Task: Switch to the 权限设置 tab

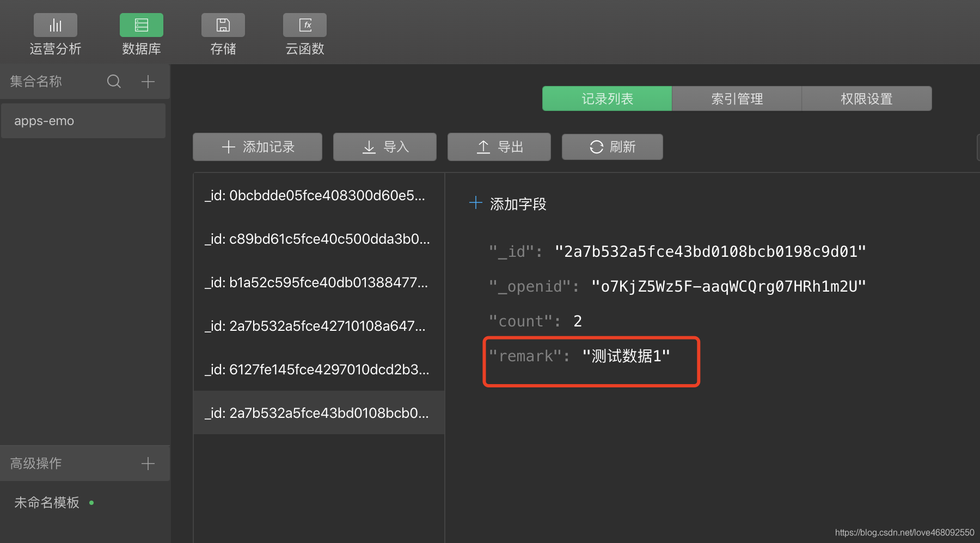Action: tap(866, 98)
